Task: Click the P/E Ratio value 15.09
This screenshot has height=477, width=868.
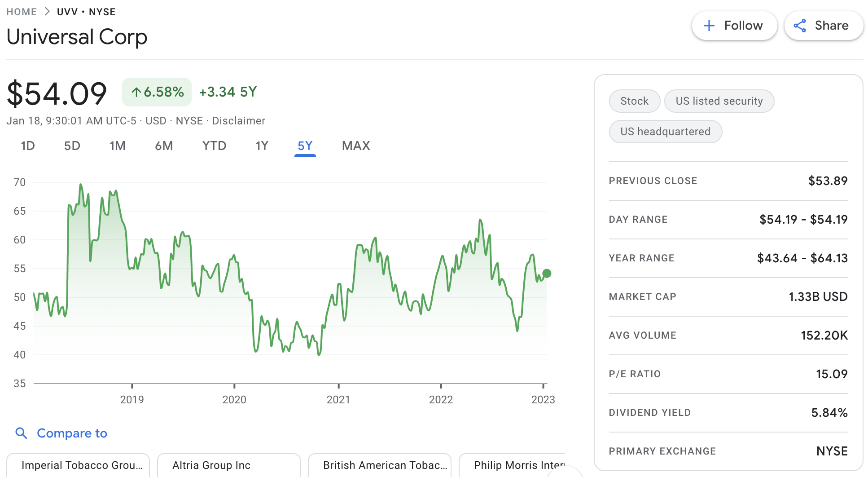Action: point(832,374)
